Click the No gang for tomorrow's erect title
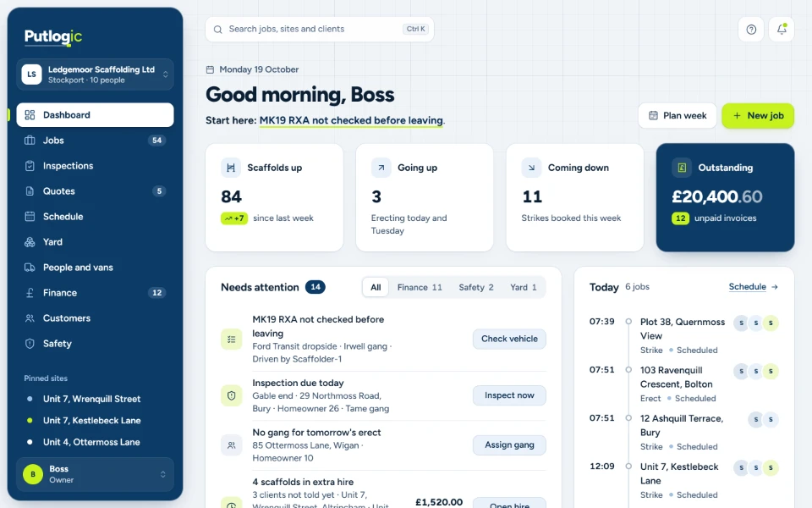The height and width of the screenshot is (508, 812). pos(316,433)
